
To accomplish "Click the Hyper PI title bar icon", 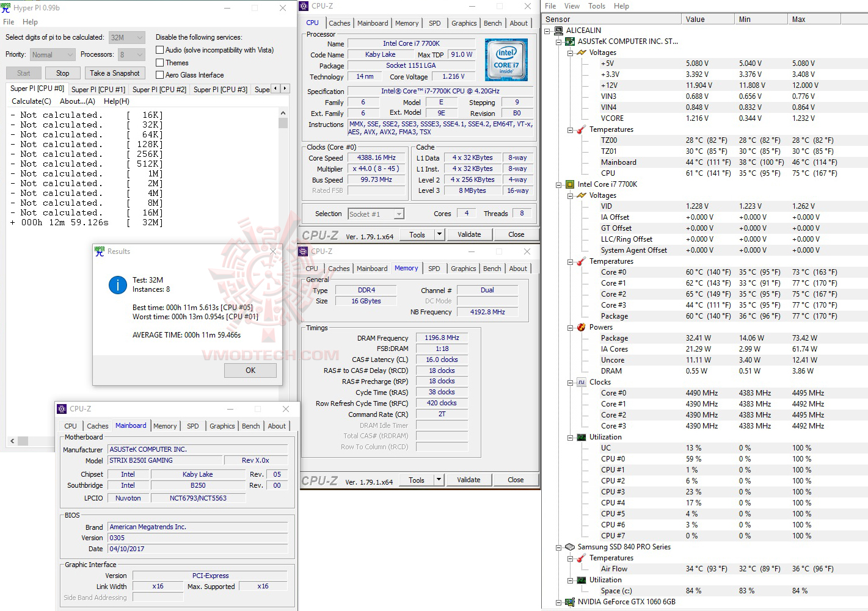I will (6, 8).
